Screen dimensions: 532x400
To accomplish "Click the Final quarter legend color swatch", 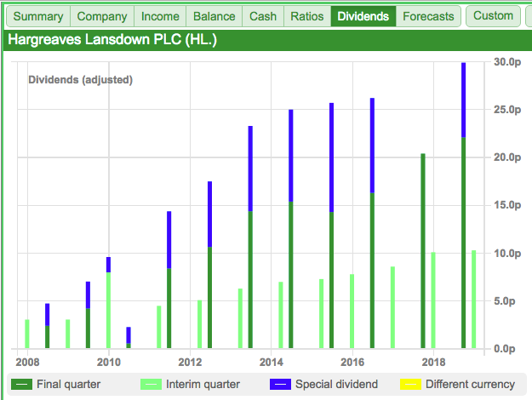I will [22, 385].
